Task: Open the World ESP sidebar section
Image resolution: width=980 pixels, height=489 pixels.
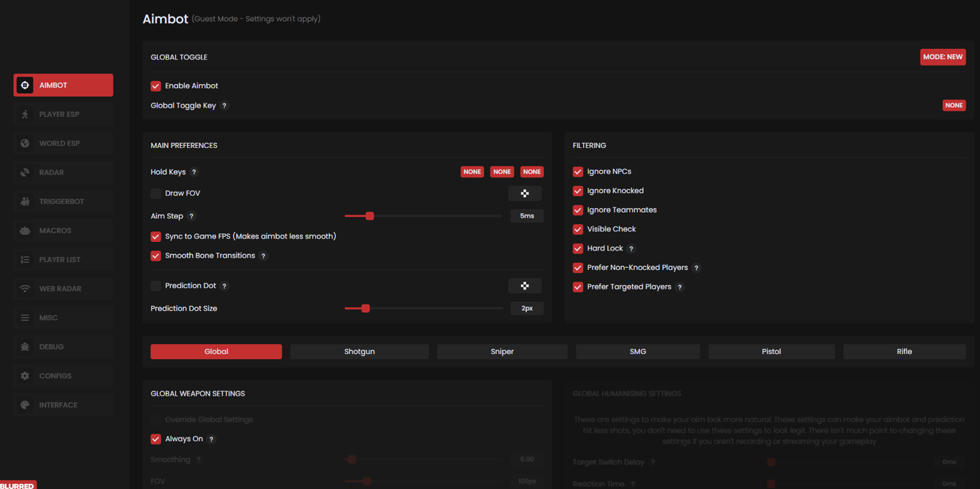Action: [x=63, y=143]
